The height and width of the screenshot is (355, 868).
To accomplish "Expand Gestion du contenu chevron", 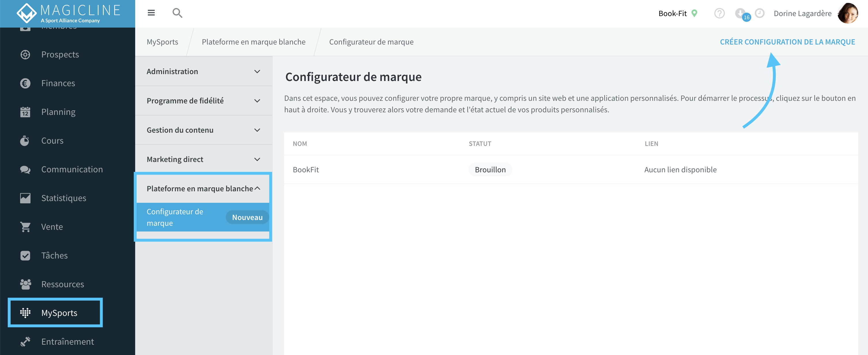I will click(x=257, y=130).
